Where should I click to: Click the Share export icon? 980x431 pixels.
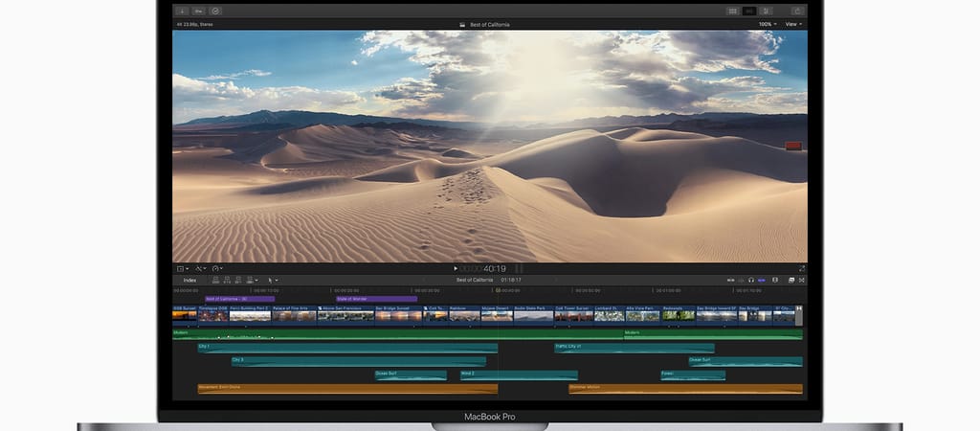tap(796, 11)
